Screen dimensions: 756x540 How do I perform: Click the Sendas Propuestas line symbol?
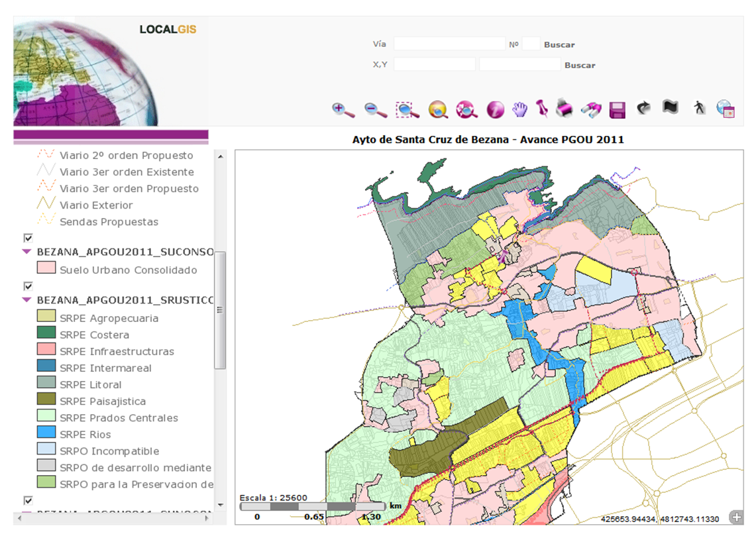point(46,221)
